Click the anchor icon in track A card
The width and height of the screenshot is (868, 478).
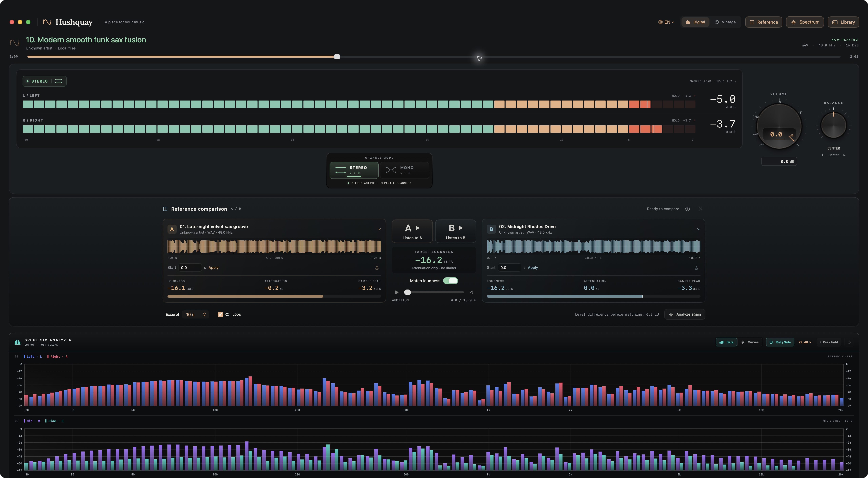click(x=377, y=268)
